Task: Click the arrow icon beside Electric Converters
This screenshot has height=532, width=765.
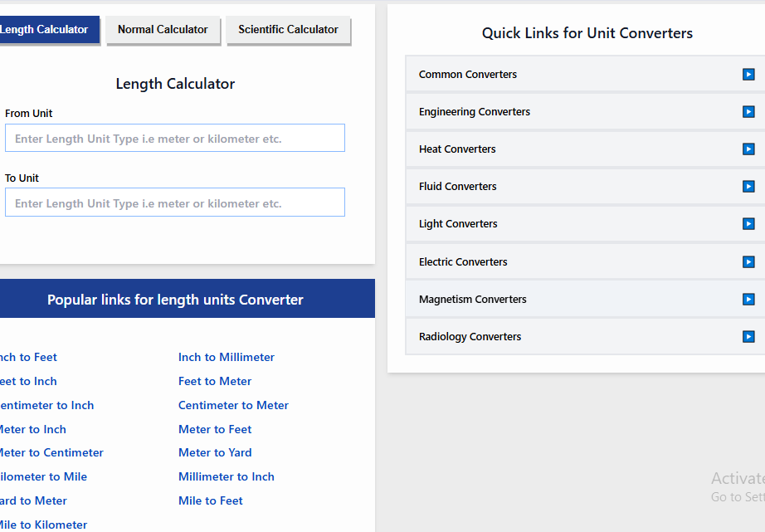Action: click(748, 262)
